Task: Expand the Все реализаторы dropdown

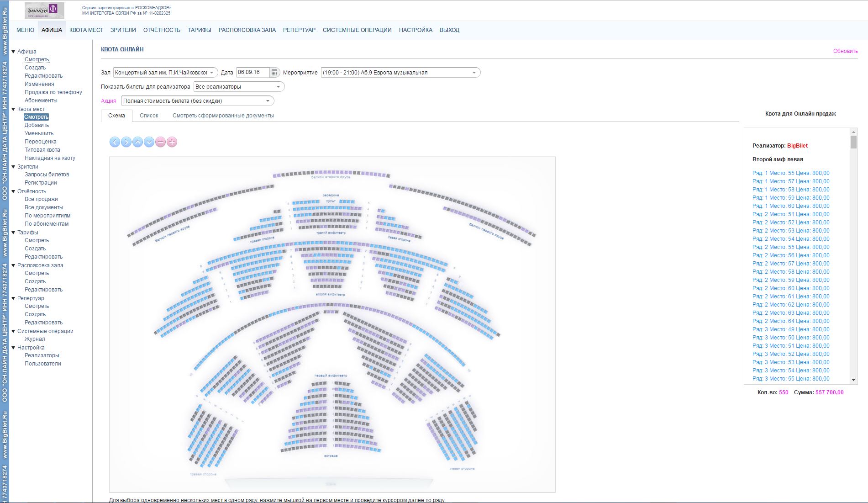Action: [x=238, y=87]
